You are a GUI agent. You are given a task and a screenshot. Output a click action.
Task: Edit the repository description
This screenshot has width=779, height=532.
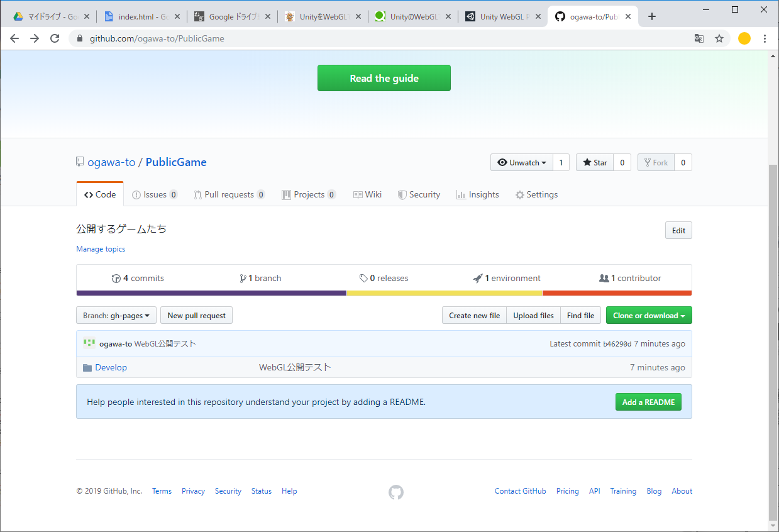pyautogui.click(x=678, y=230)
